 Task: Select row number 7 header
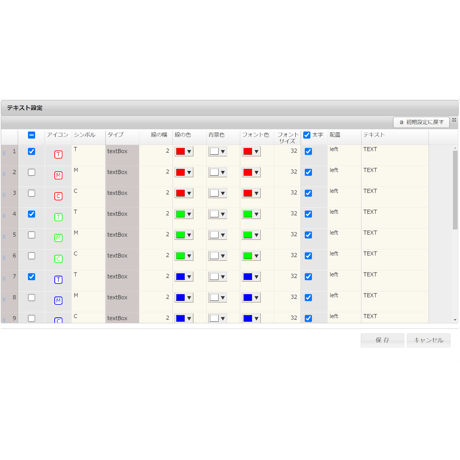[x=10, y=280]
